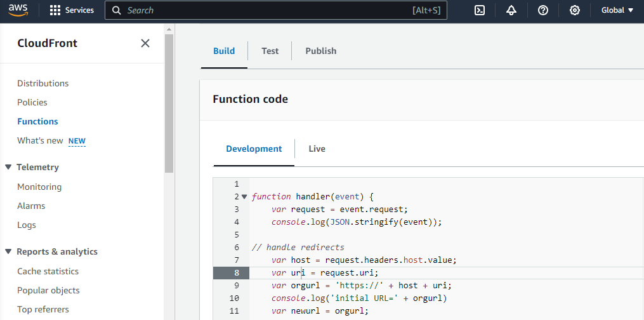
Task: Open the help question mark icon
Action: 543,10
